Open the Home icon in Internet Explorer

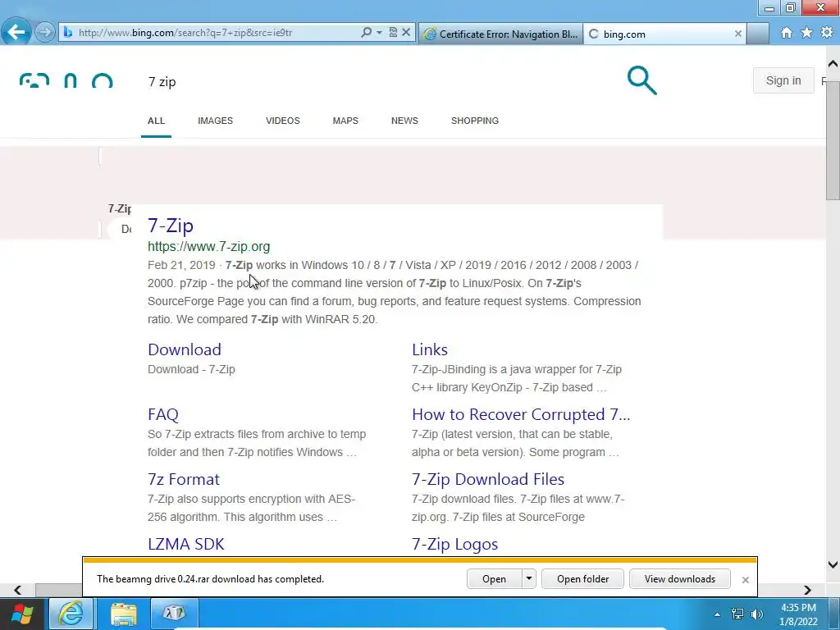(x=786, y=33)
